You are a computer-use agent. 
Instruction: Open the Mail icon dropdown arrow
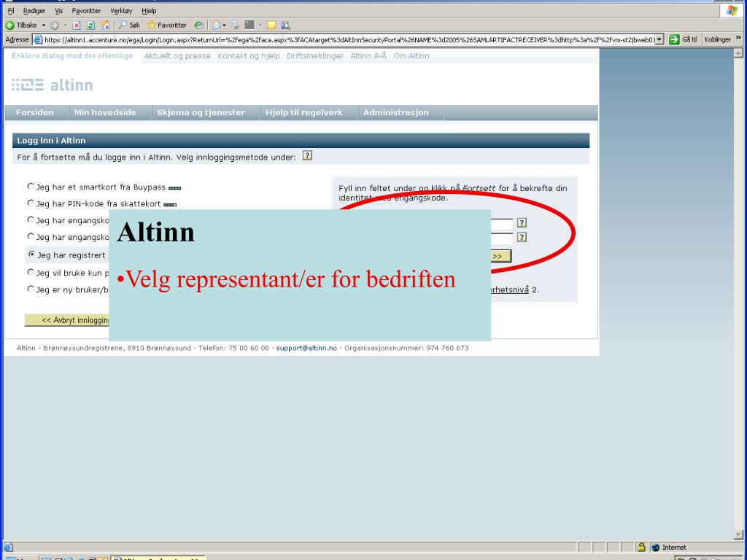224,26
